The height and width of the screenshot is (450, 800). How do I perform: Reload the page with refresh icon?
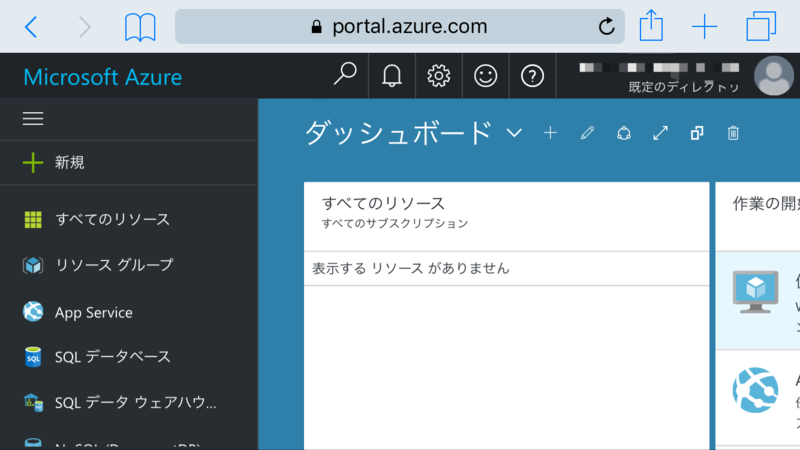coord(606,26)
